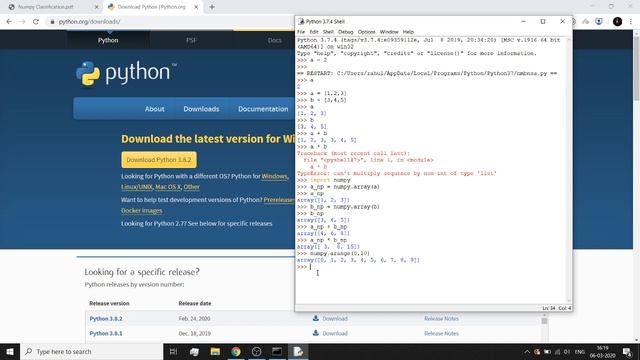
Task: Click the blue shield extension icon in Chrome
Action: click(x=599, y=22)
